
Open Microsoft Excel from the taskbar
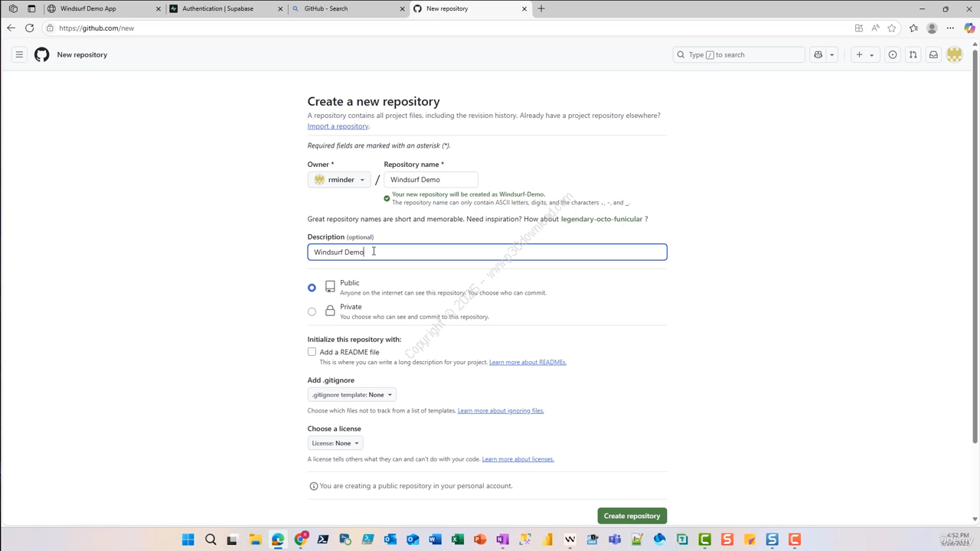tap(457, 540)
